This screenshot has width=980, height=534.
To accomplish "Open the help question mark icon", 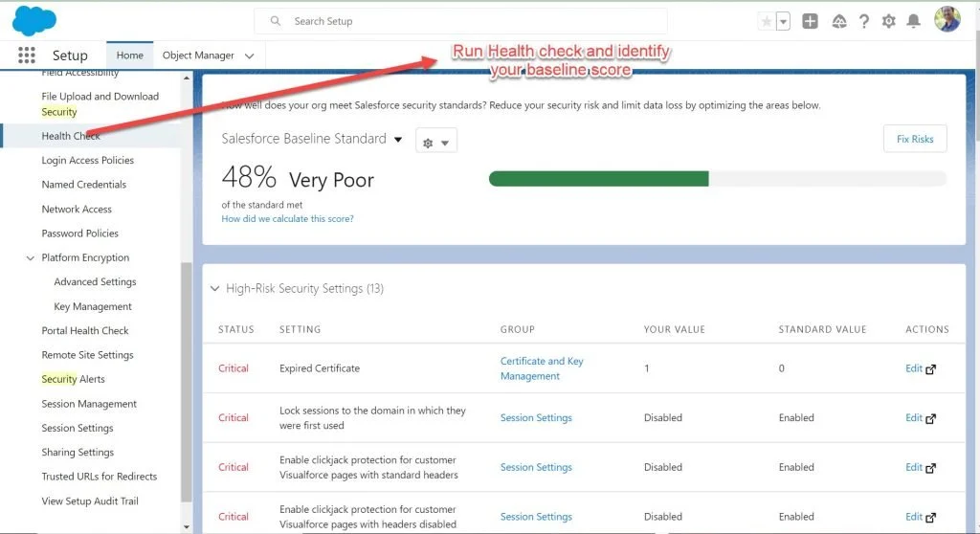I will point(864,21).
